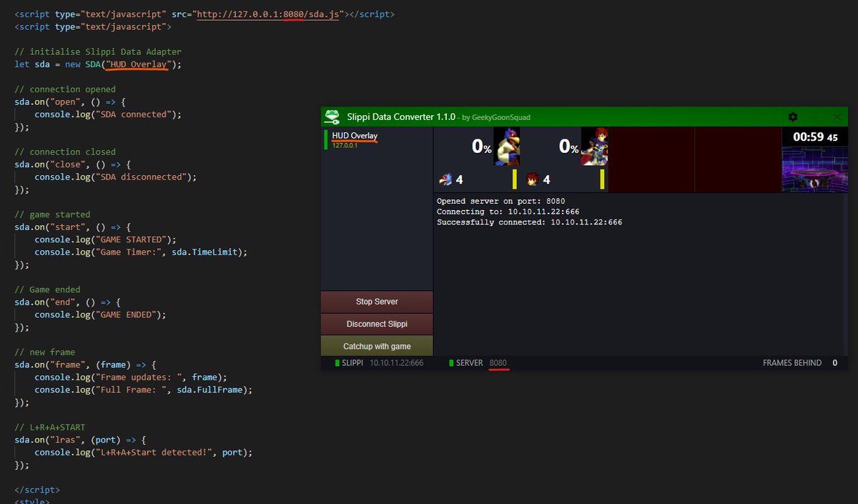Click the 'Opened server on port: 8080' log line
The image size is (858, 504).
[501, 202]
